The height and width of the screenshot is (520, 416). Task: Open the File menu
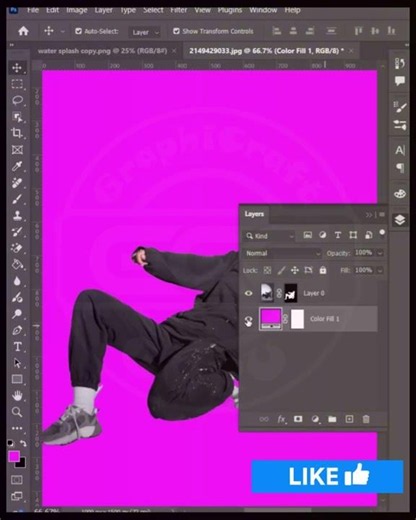(33, 10)
